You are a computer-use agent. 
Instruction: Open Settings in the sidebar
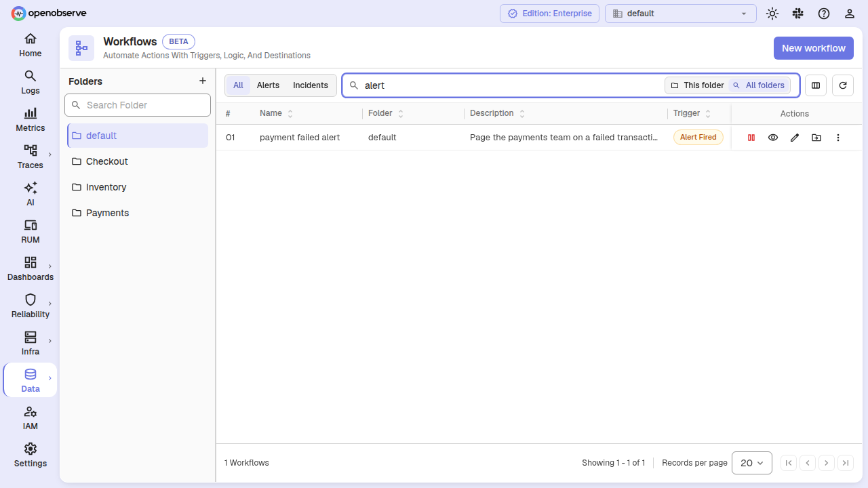pos(30,455)
